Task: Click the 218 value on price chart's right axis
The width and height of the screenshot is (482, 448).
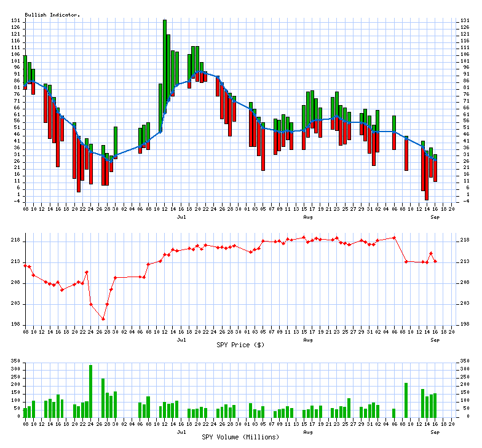Action: [465, 242]
